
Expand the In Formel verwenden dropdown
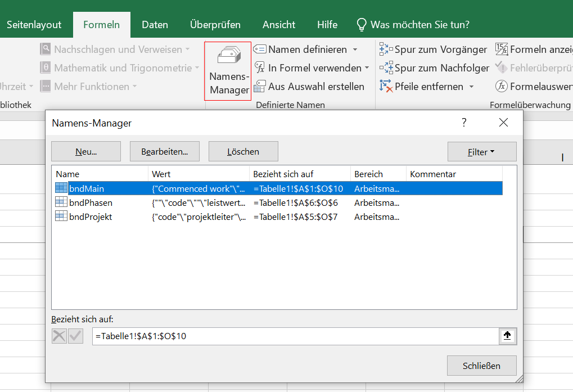point(367,68)
